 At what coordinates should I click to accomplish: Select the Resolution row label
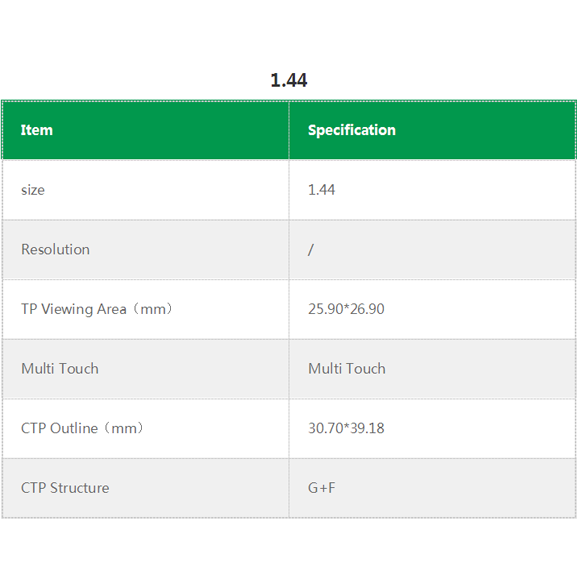55,249
